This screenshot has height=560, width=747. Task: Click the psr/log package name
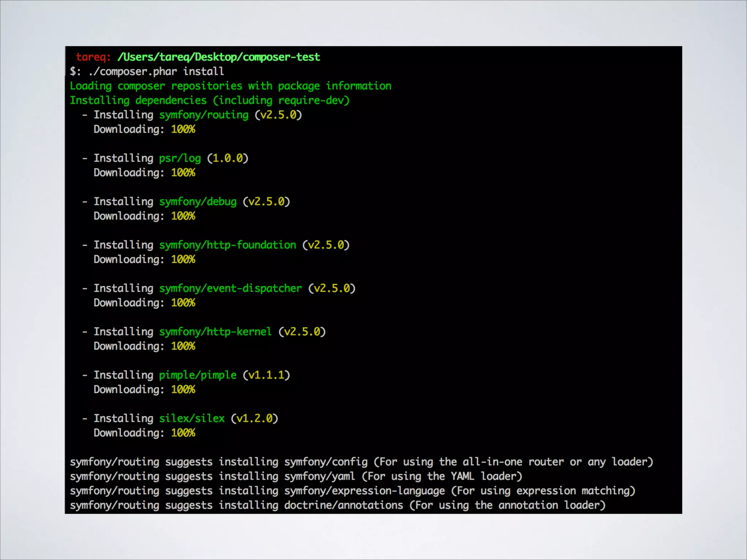(180, 159)
